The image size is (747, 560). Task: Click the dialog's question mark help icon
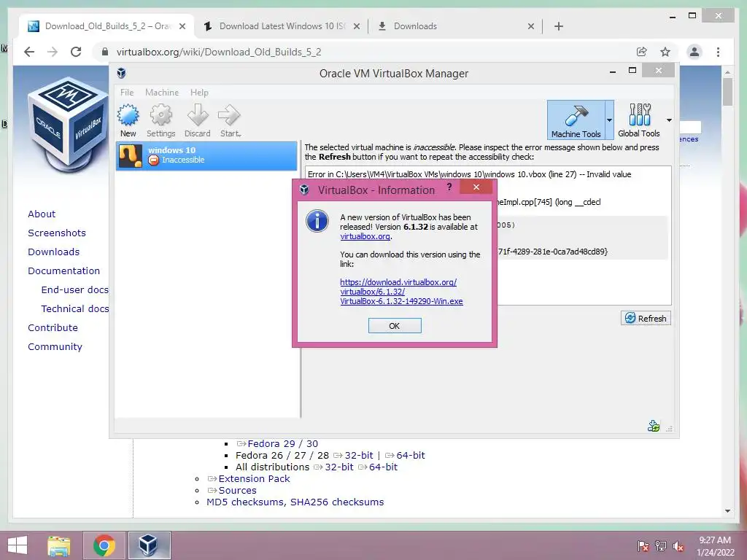(x=449, y=187)
